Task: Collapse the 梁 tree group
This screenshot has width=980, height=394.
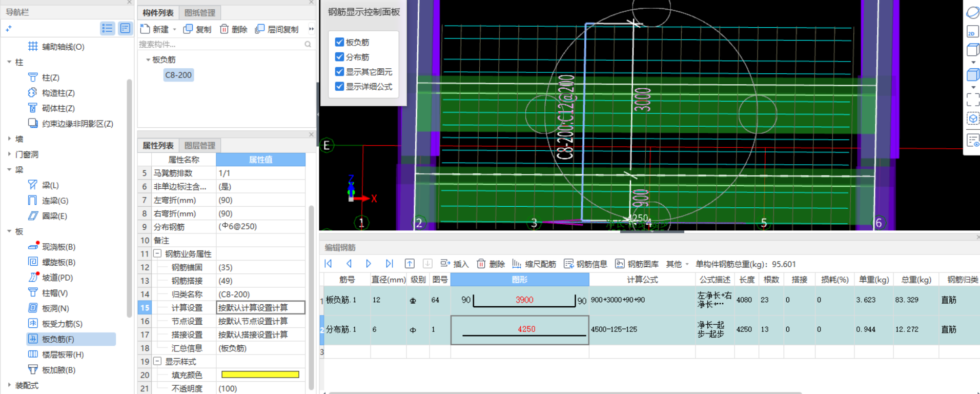Action: pos(9,170)
